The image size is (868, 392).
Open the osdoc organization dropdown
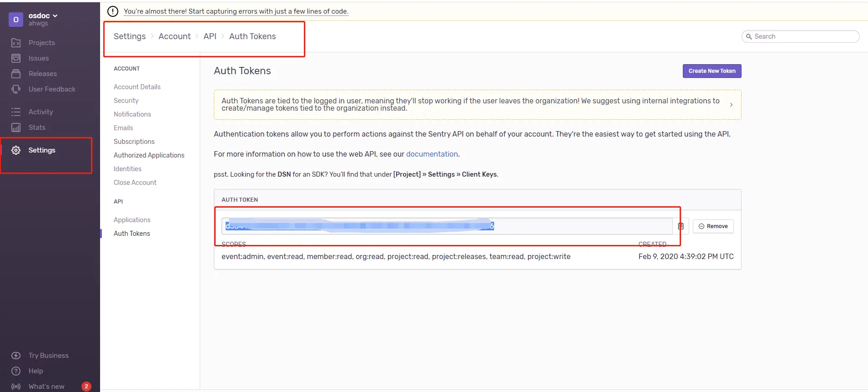pos(43,15)
